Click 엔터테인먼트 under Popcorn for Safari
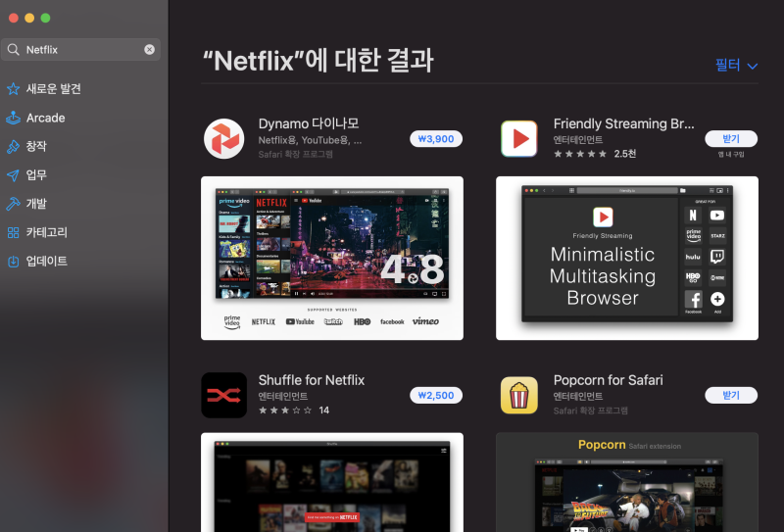The image size is (784, 532). click(578, 396)
